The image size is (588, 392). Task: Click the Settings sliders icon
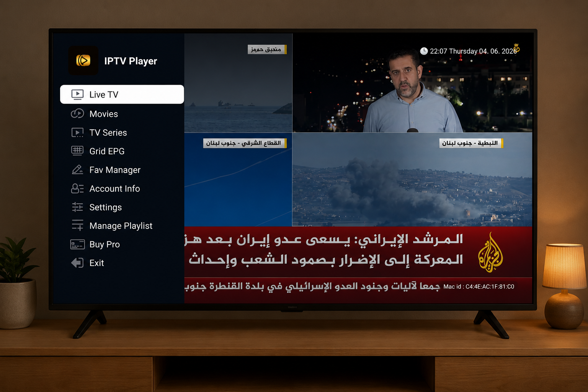point(77,207)
